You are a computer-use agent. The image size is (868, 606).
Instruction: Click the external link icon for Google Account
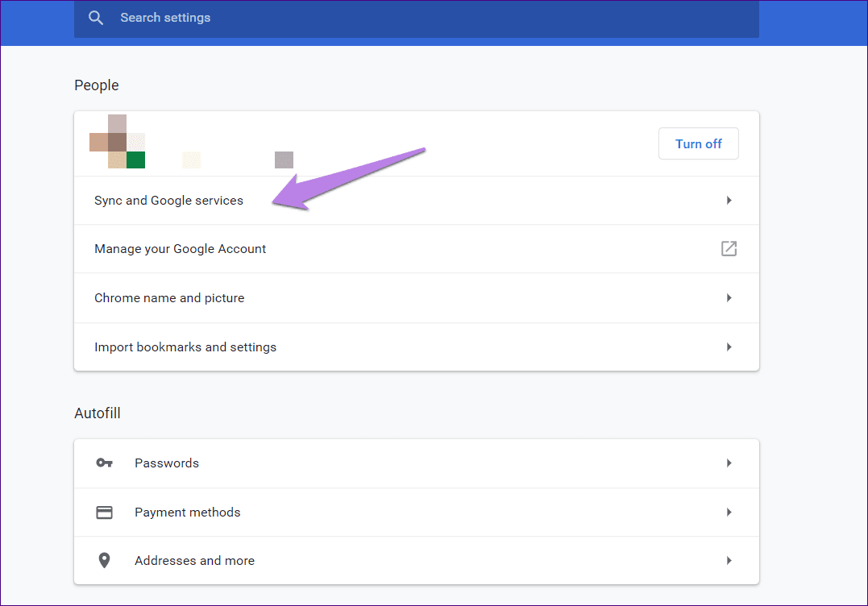(x=729, y=248)
